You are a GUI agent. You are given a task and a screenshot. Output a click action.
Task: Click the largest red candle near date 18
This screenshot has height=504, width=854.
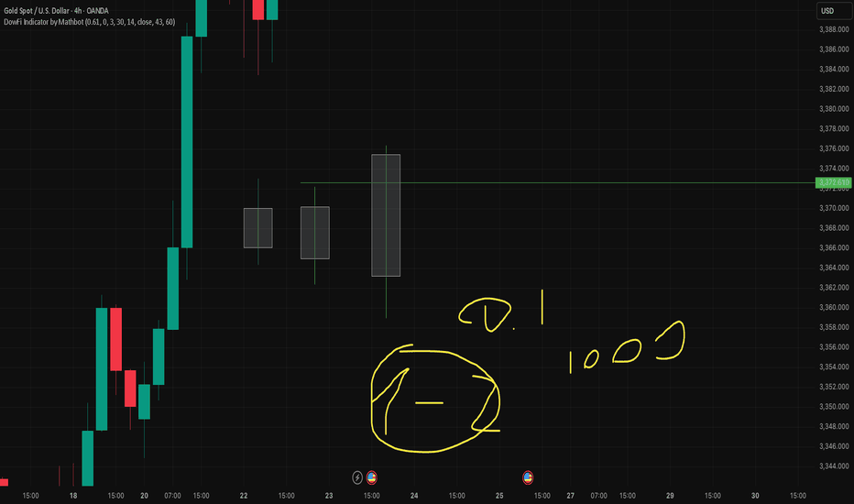click(116, 339)
